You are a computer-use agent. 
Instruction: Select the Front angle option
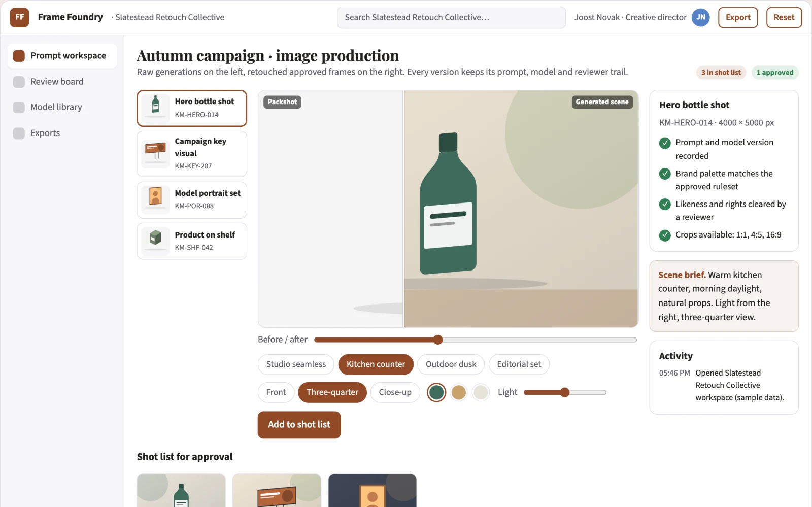(276, 392)
